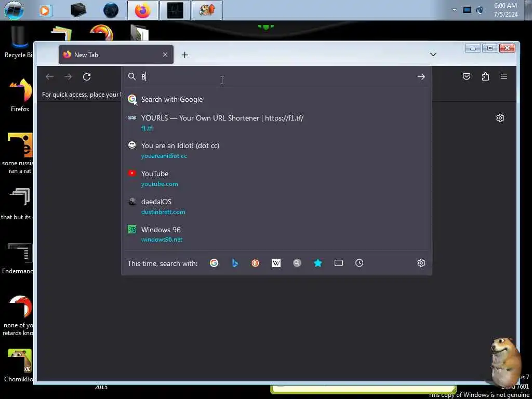This screenshot has width=532, height=399.
Task: Open the dark globe taskbar icon
Action: pos(111,10)
